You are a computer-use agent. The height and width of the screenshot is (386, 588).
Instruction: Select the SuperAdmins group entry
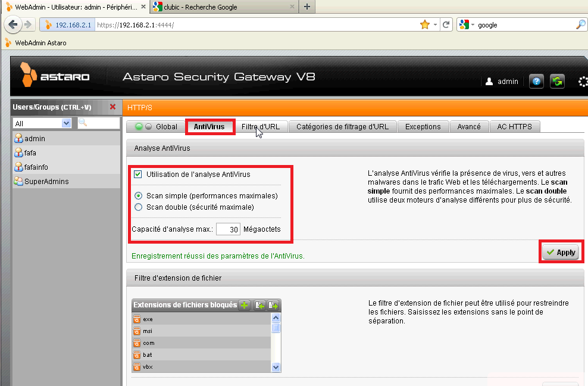tap(67, 181)
